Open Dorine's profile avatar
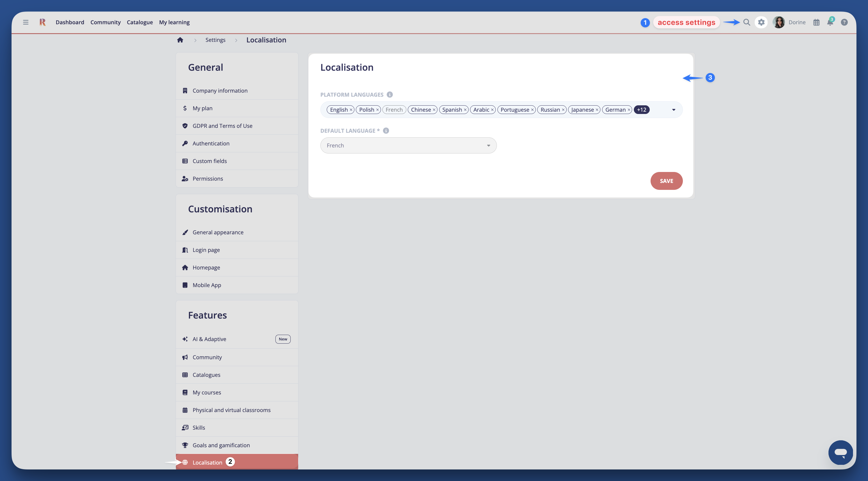The height and width of the screenshot is (481, 868). (779, 22)
